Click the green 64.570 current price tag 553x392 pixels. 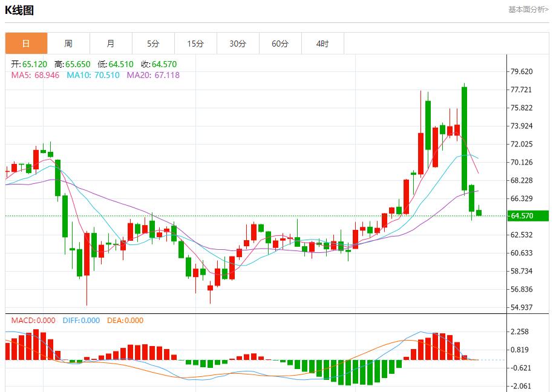coord(528,216)
